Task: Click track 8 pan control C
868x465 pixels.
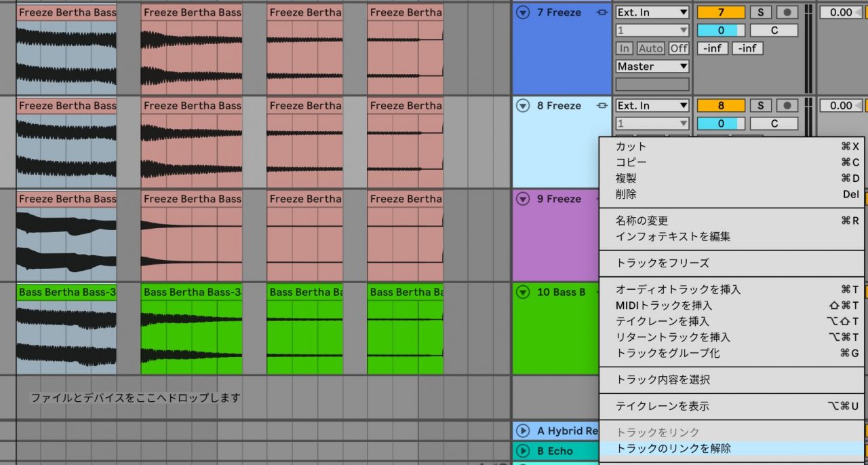Action: pyautogui.click(x=774, y=124)
